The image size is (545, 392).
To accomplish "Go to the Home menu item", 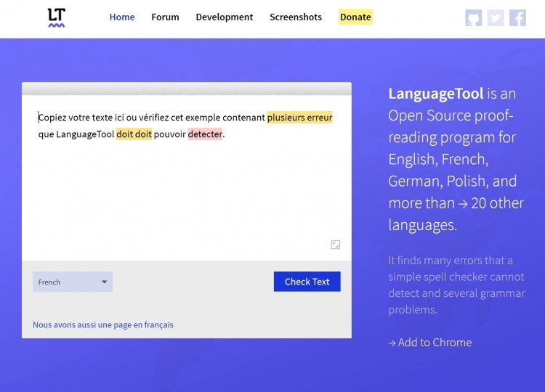I will [x=122, y=17].
